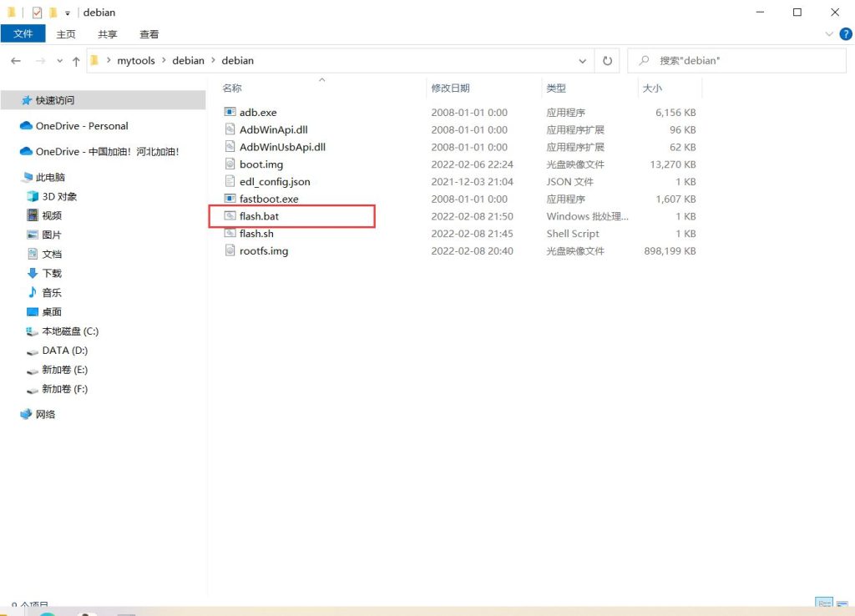Image resolution: width=855 pixels, height=616 pixels.
Task: Sort by the 类型 column header
Action: [x=555, y=88]
